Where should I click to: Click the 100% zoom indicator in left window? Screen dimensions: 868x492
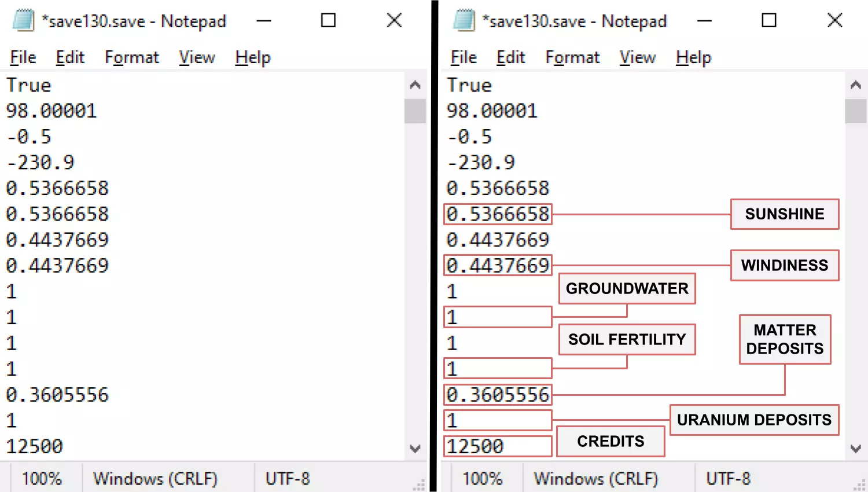pyautogui.click(x=42, y=479)
